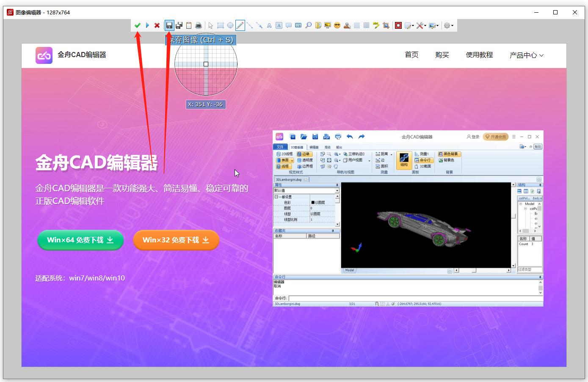Confirm edits with the green checkmark
The image size is (588, 382).
pos(138,25)
